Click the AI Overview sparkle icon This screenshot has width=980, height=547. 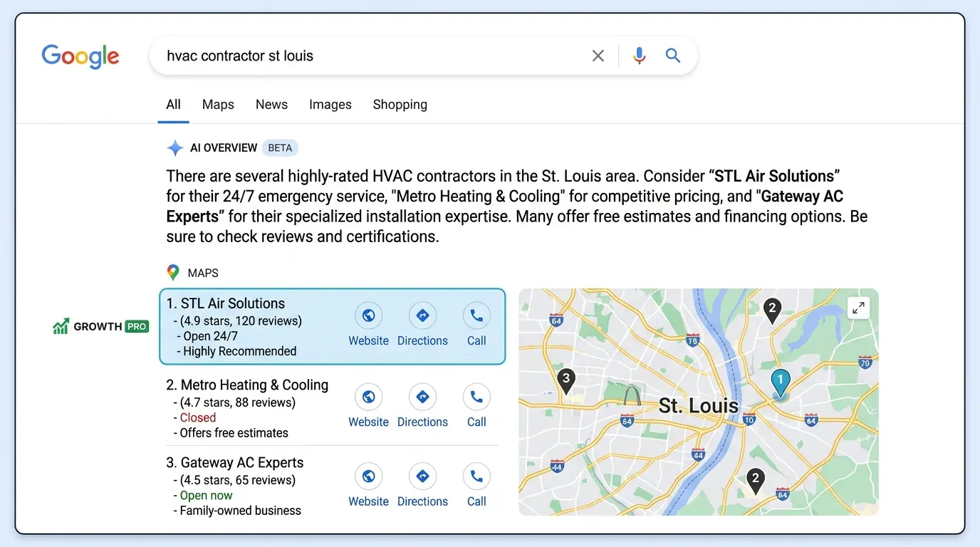click(175, 148)
